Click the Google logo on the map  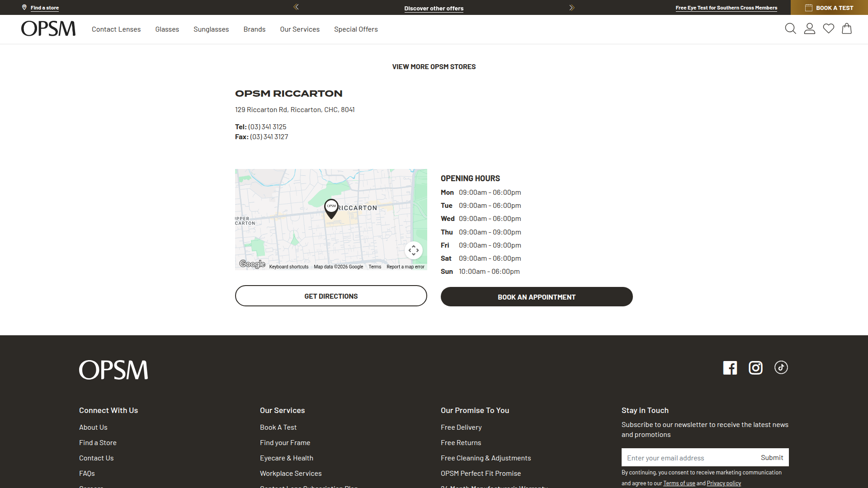tap(252, 264)
